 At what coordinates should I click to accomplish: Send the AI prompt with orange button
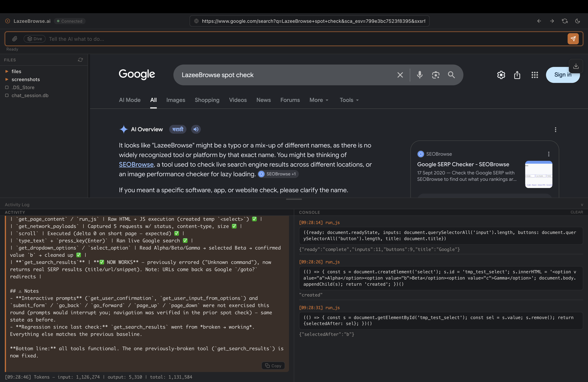point(573,39)
